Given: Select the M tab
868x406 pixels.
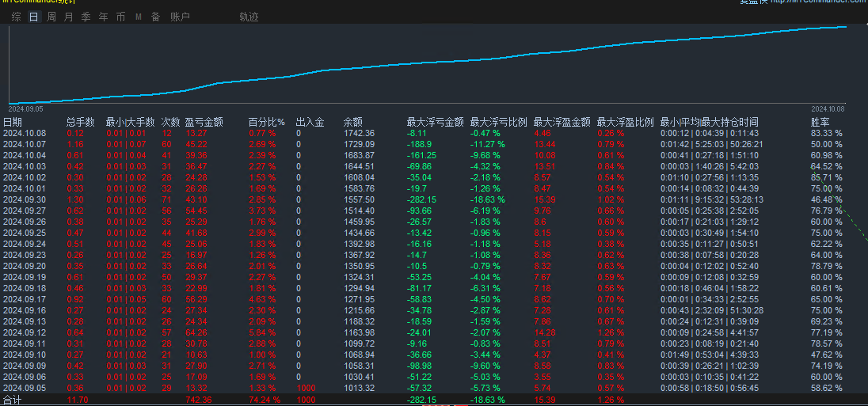Looking at the screenshot, I should tap(139, 17).
